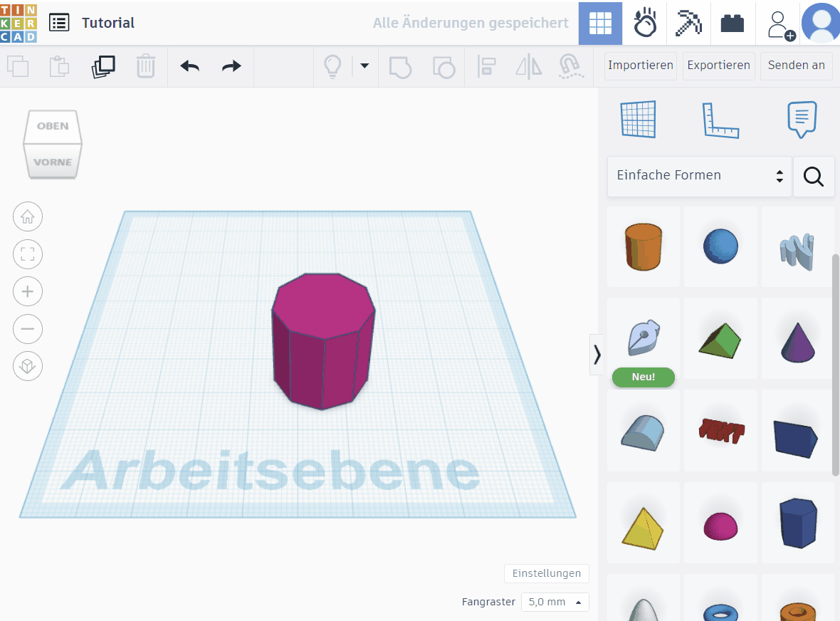Pick the red 3D text shape
Viewport: 840px width, 621px height.
721,432
